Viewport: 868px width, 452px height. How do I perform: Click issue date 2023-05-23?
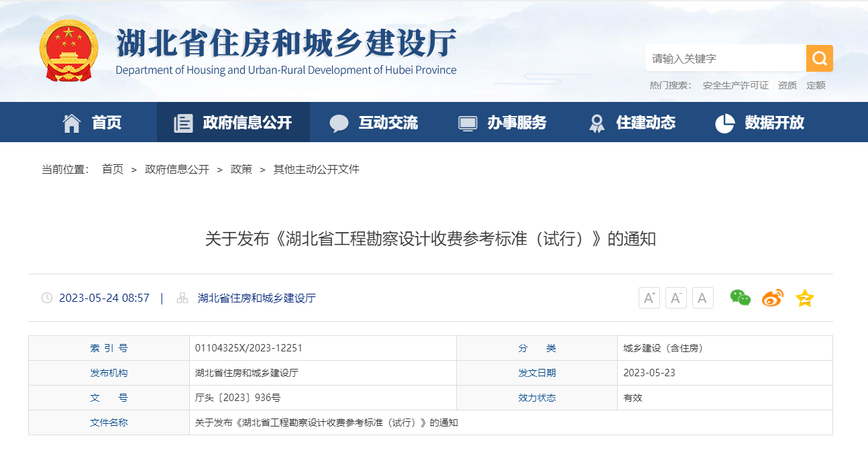point(649,373)
